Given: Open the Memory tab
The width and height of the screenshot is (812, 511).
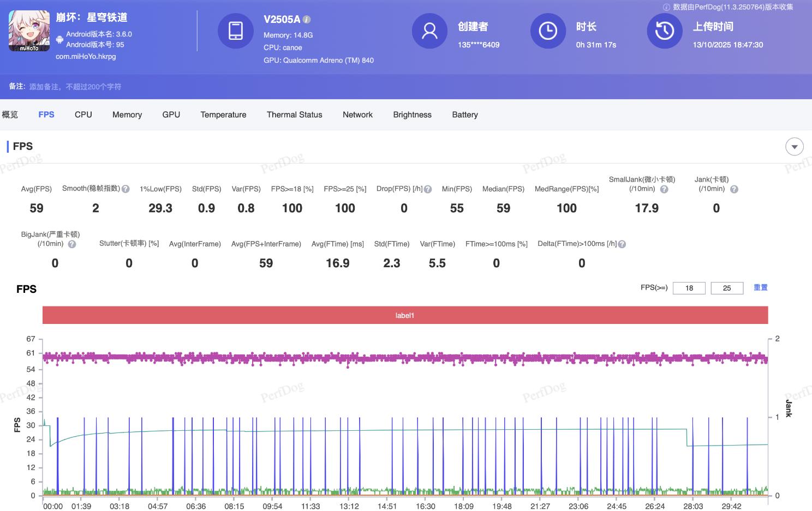Looking at the screenshot, I should [127, 115].
